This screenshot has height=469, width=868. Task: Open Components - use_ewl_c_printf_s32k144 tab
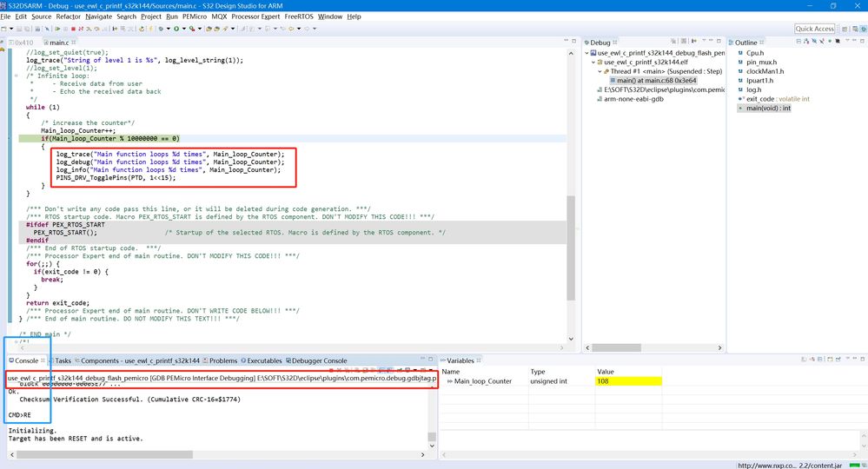tap(137, 360)
